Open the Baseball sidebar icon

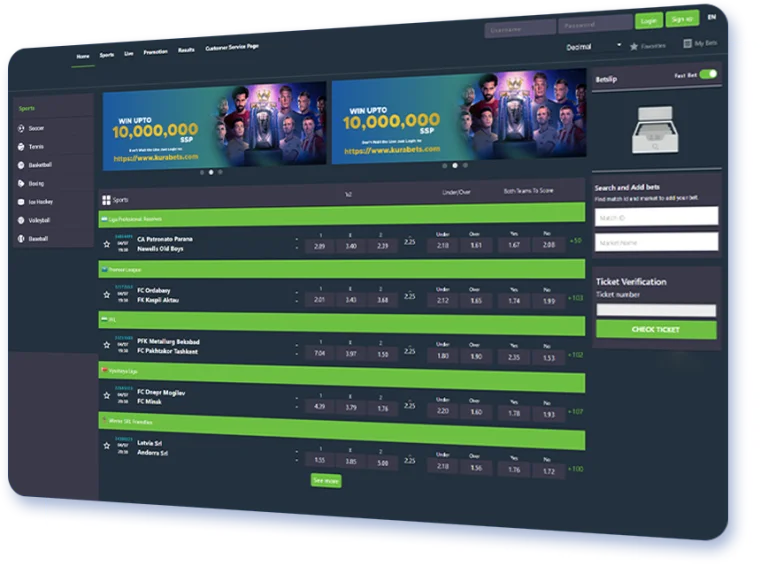click(21, 239)
